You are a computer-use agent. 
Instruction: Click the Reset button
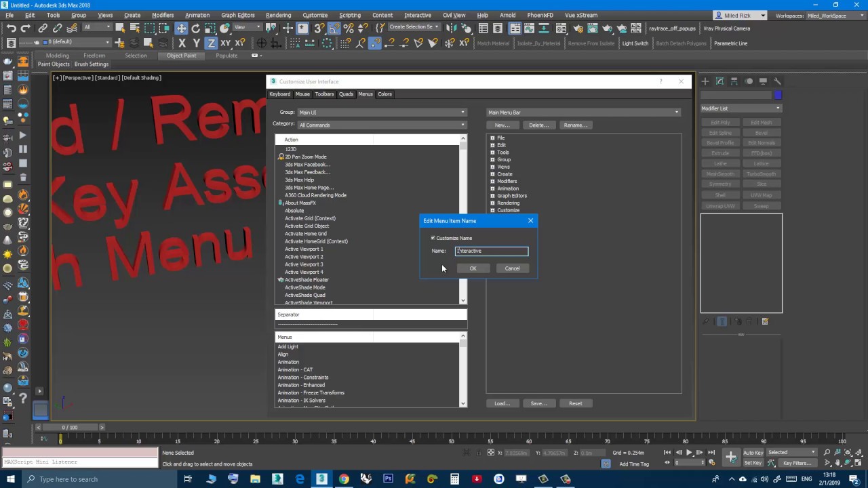point(575,403)
